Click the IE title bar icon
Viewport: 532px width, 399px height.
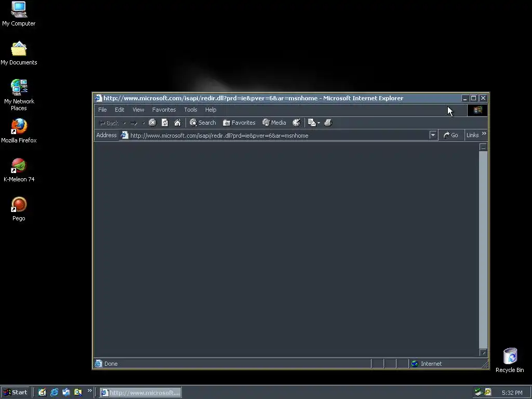tap(98, 98)
